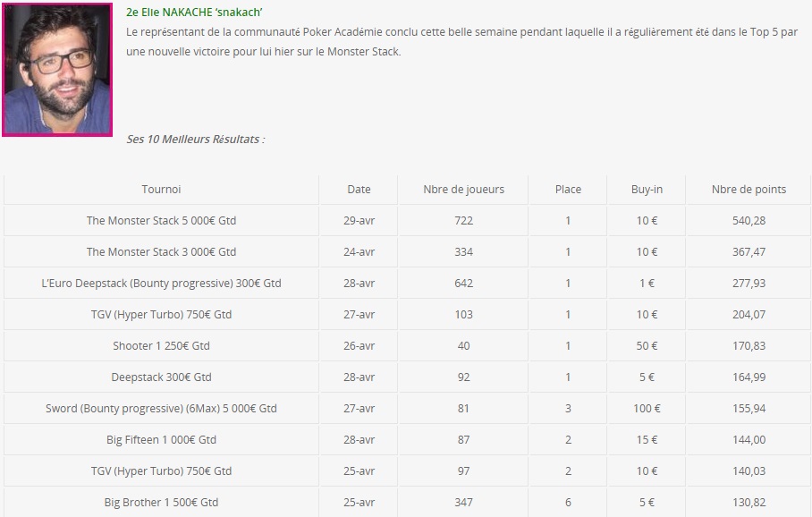The image size is (812, 517).
Task: Click the 'Shooter 1 250€ Gtd' cell
Action: coord(161,346)
